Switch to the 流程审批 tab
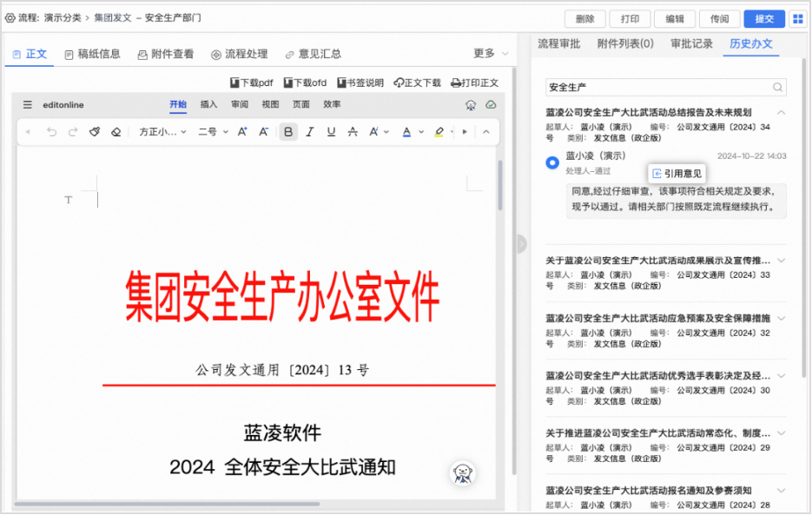 point(558,44)
